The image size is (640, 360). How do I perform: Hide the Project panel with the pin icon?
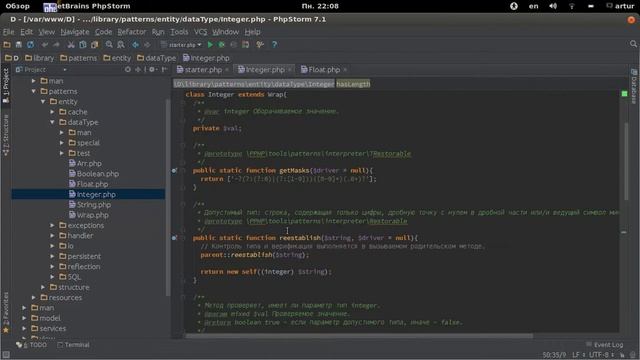tap(164, 70)
